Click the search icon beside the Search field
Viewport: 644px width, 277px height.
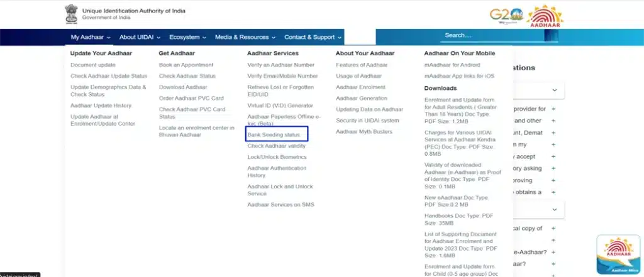pyautogui.click(x=551, y=36)
